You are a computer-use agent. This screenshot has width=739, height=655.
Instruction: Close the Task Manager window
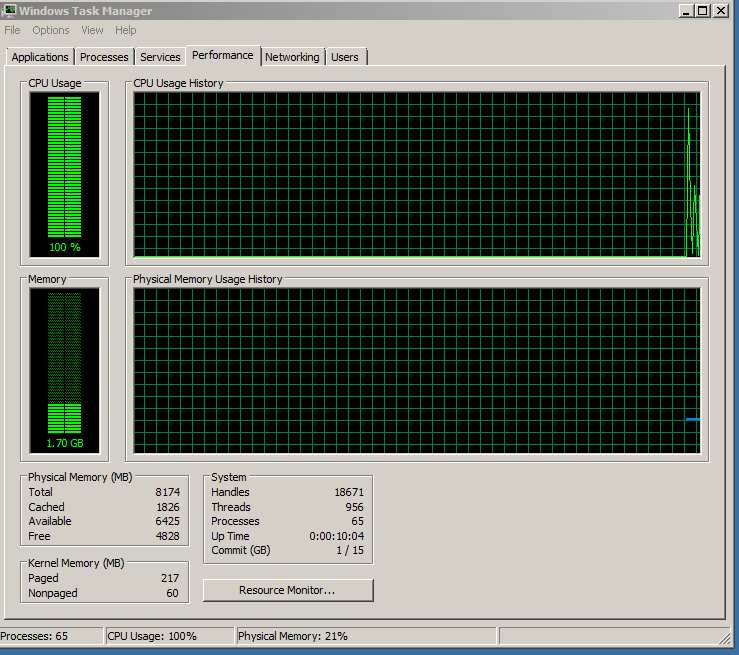coord(721,10)
